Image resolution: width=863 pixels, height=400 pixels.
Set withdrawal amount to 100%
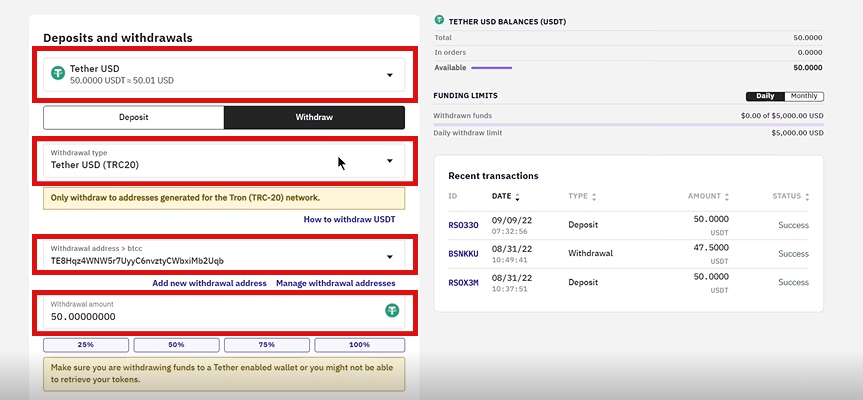359,345
